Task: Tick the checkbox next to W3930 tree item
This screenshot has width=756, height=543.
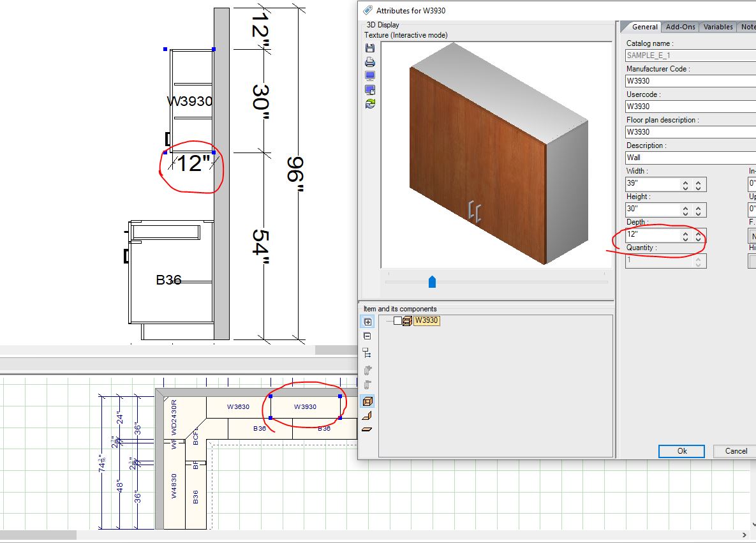Action: click(x=397, y=321)
